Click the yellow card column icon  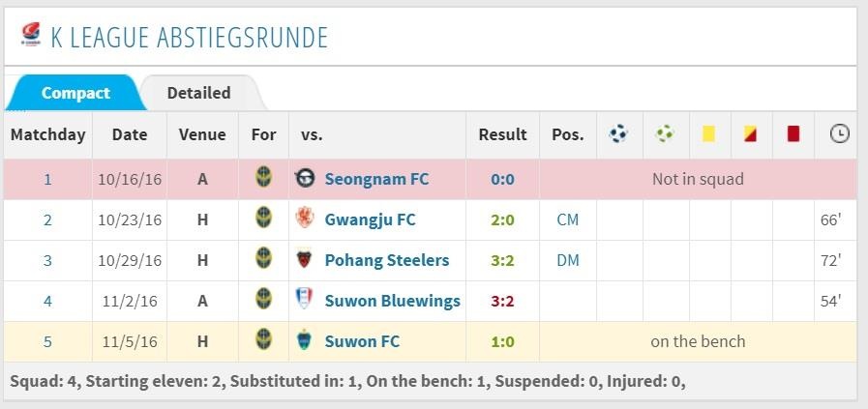[708, 134]
